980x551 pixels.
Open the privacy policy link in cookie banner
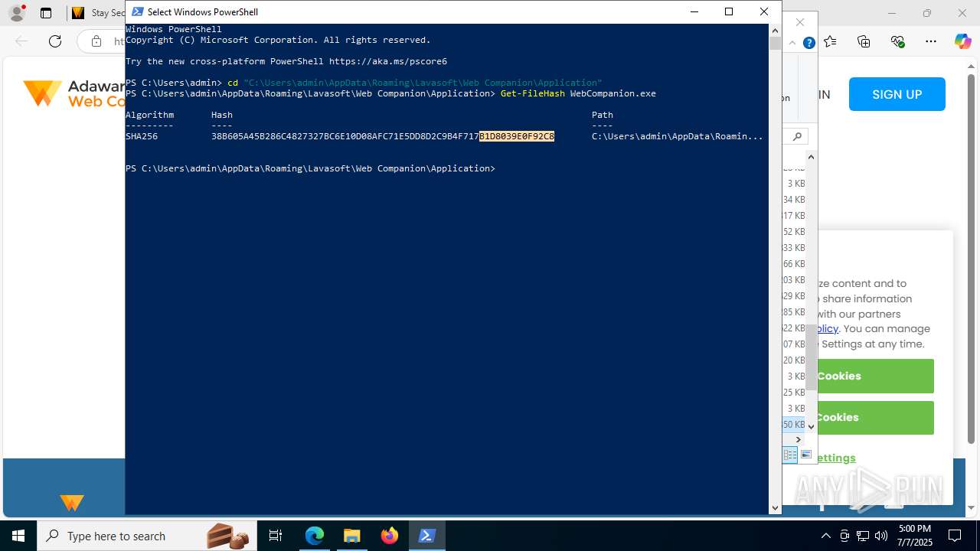[x=828, y=328]
